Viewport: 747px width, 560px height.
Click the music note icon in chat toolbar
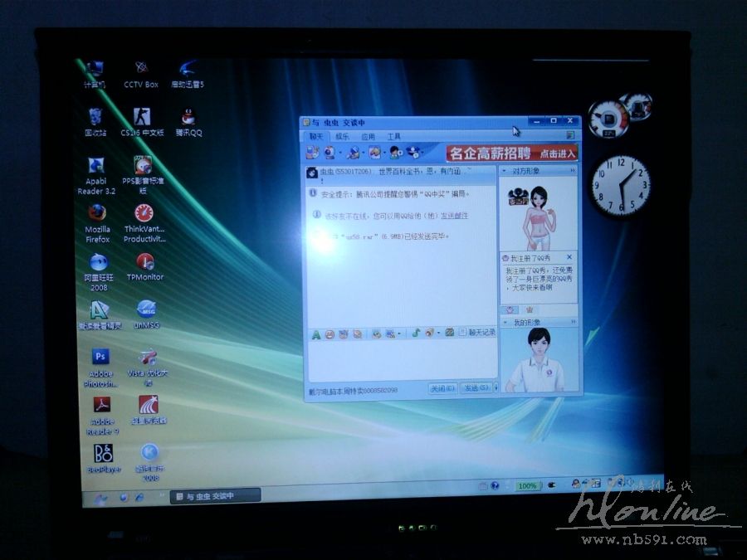tap(416, 333)
